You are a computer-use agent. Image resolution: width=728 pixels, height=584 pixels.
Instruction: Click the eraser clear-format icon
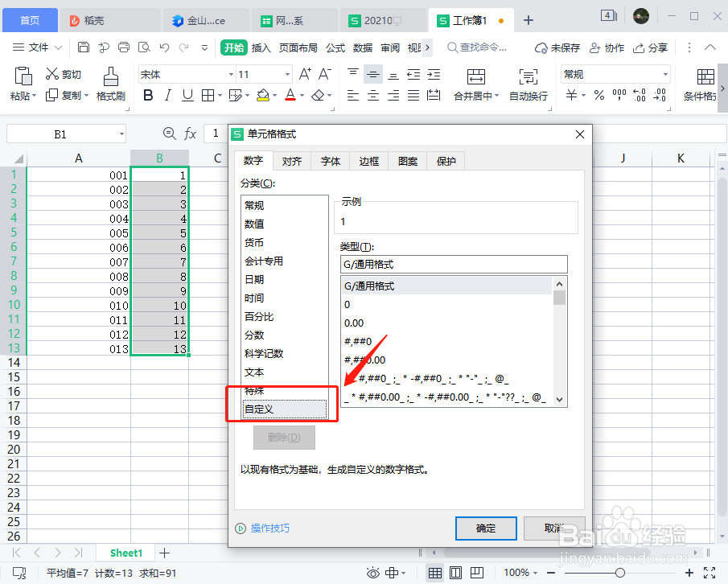coord(318,96)
